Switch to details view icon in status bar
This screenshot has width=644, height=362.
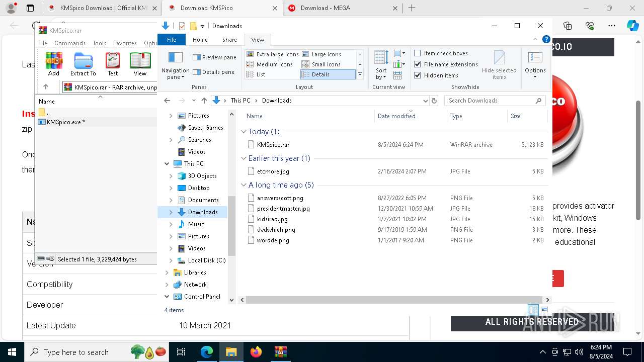pyautogui.click(x=533, y=310)
